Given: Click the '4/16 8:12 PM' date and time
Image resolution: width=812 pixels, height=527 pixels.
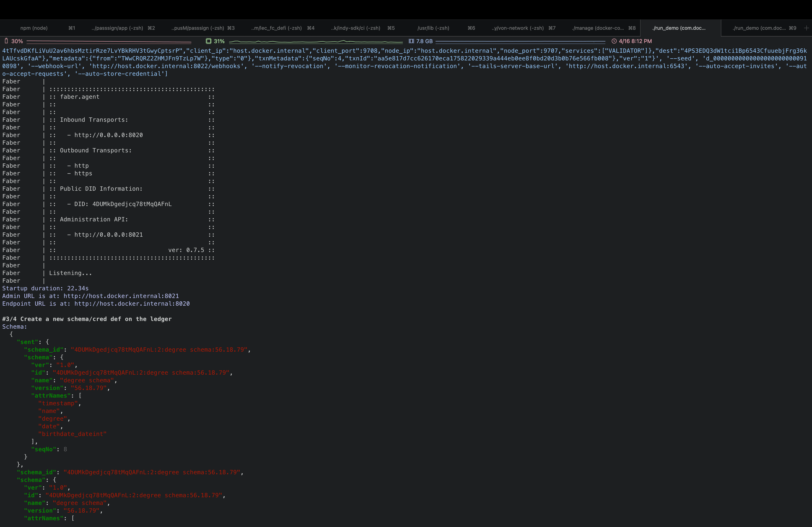Looking at the screenshot, I should tap(635, 41).
